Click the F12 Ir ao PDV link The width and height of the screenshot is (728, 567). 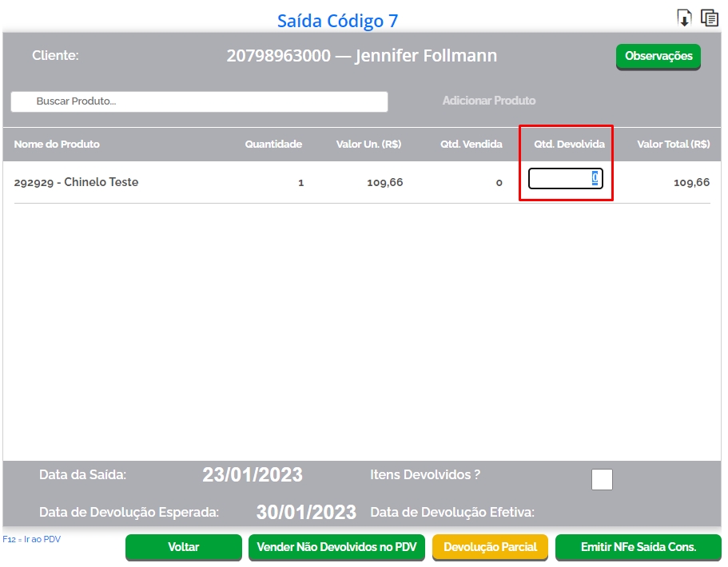[x=32, y=539]
